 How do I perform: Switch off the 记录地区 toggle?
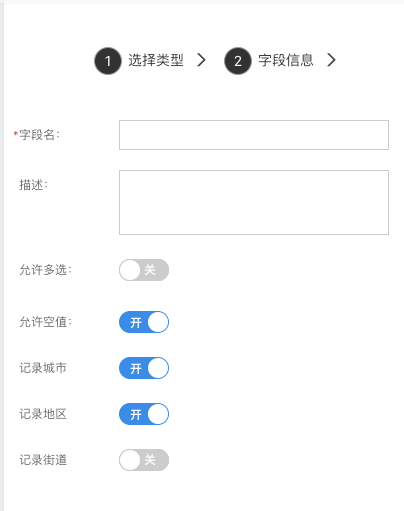(144, 414)
